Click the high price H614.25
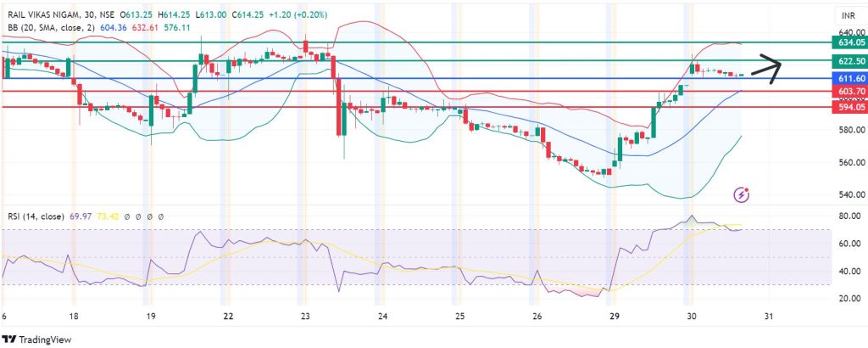This screenshot has height=348, width=868. (173, 17)
